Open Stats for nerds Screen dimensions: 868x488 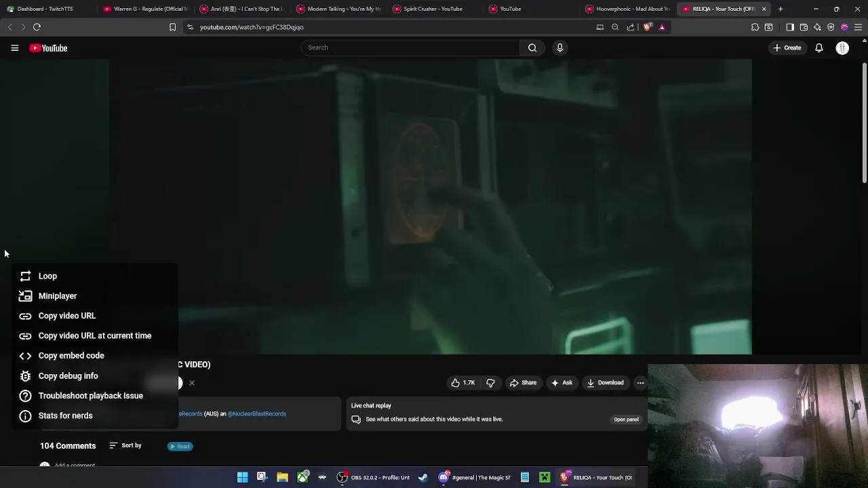pyautogui.click(x=96, y=415)
